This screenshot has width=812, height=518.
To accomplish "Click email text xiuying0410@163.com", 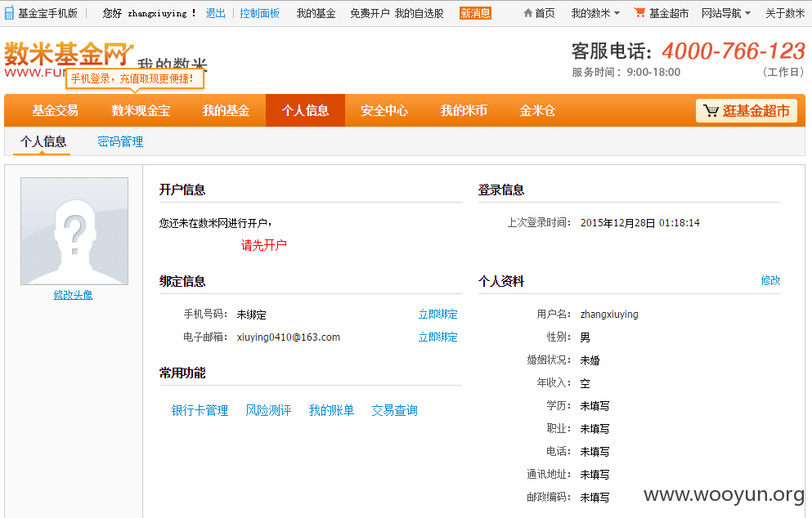I will tap(289, 337).
